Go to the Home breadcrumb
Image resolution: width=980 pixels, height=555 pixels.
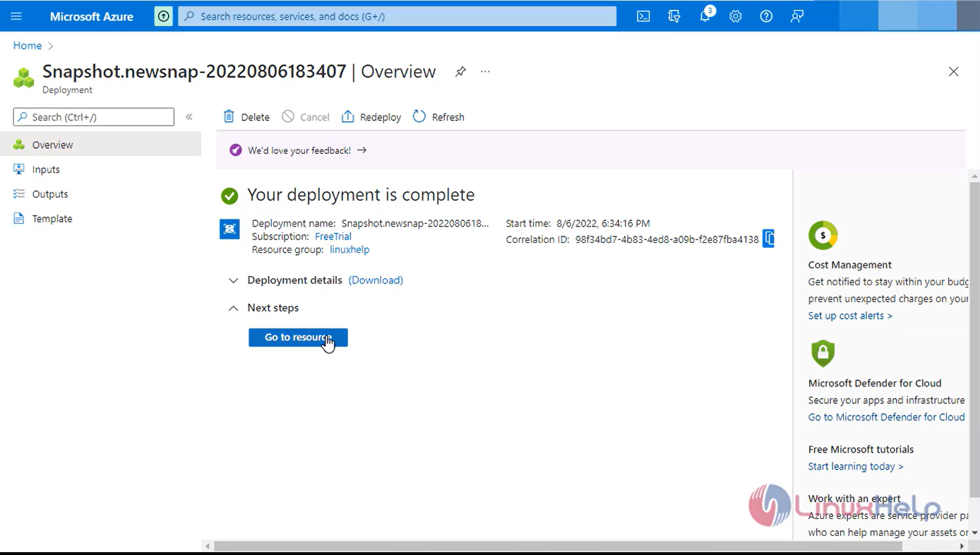(x=28, y=45)
